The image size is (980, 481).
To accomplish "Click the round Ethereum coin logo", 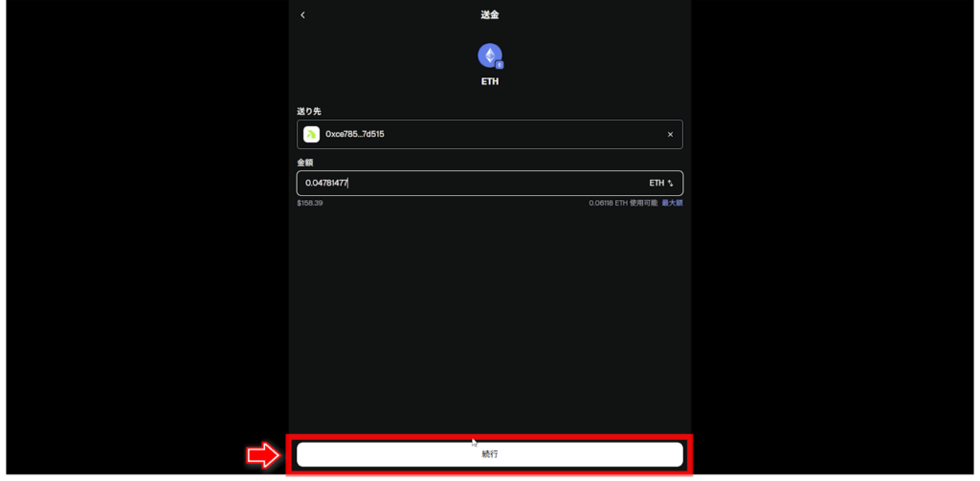I will point(489,55).
